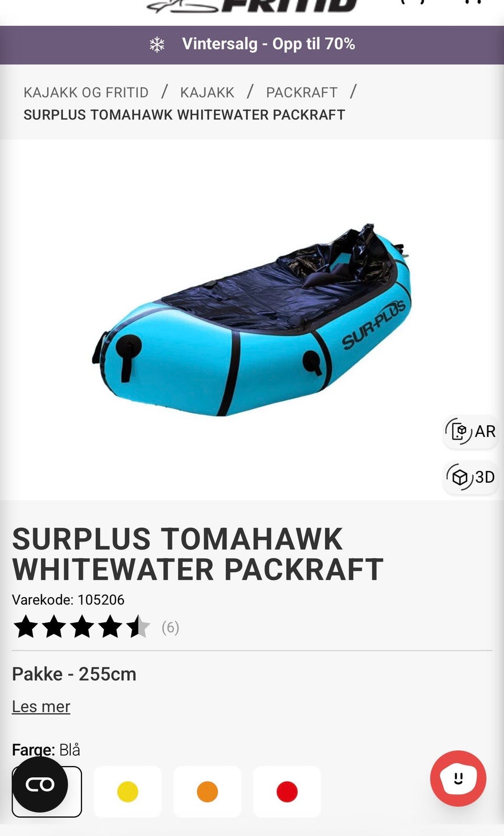Tap the Fritid logo at the top

tap(252, 6)
